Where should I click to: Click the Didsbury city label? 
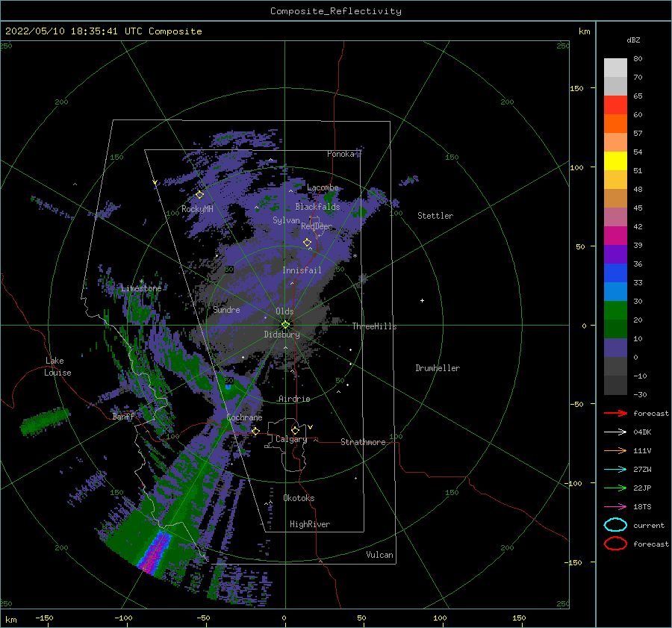click(x=282, y=335)
